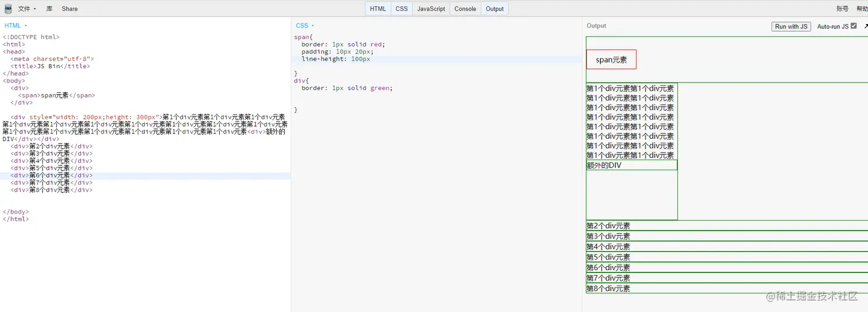Click the <body> opening tag line
Screen dimensions: 868x312
coord(14,81)
